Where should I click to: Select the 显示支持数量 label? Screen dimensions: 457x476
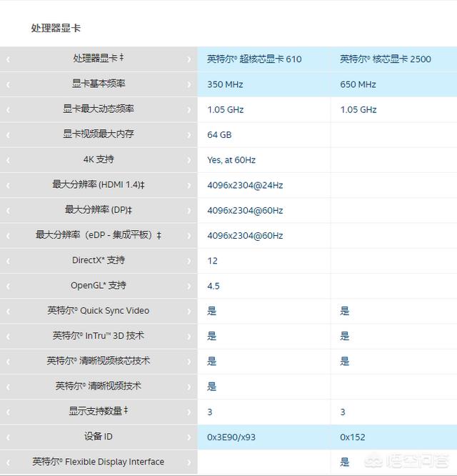pos(99,411)
